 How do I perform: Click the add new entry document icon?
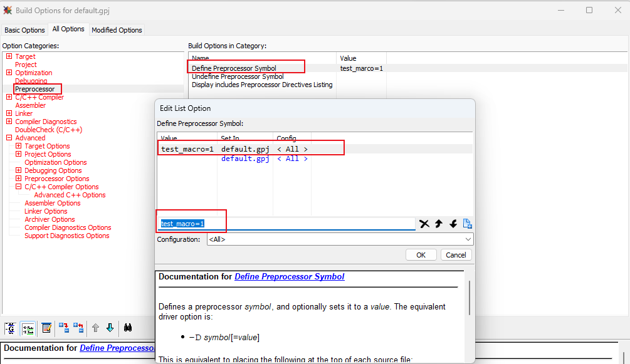(467, 224)
